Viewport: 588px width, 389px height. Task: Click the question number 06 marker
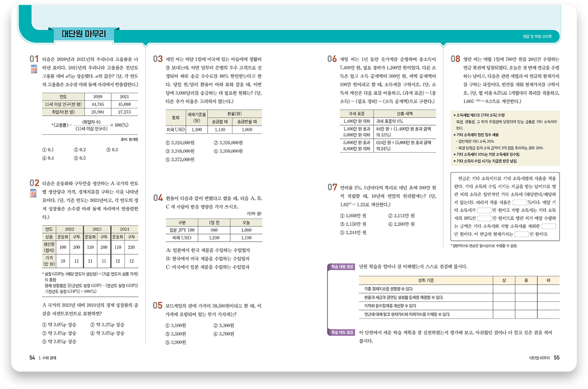(332, 59)
